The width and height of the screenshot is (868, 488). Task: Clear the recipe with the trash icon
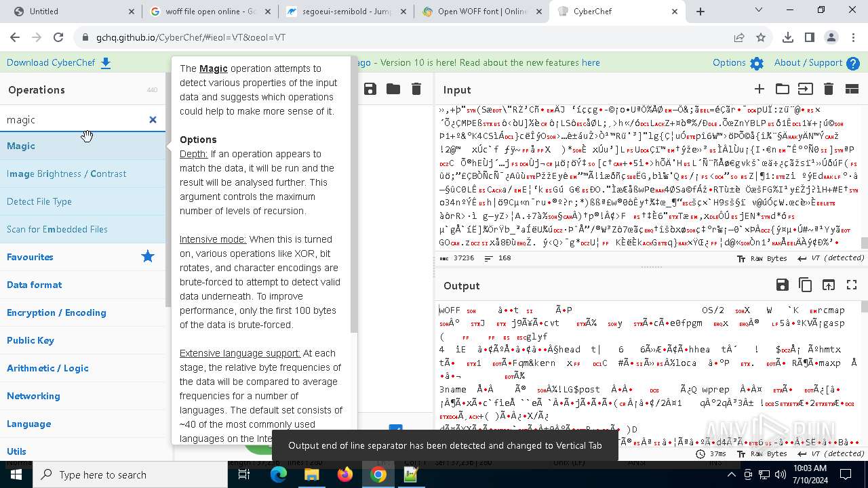pyautogui.click(x=416, y=89)
